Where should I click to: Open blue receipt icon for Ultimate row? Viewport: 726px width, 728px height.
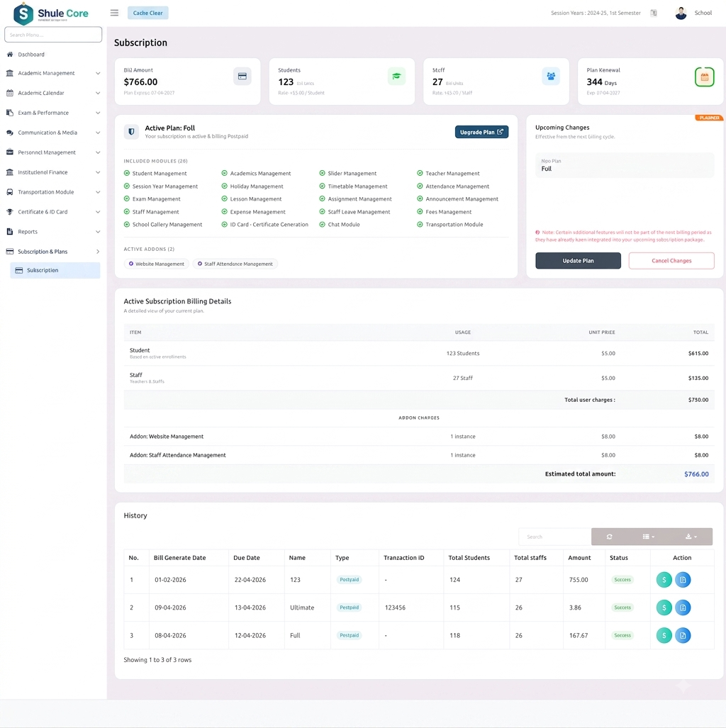click(683, 607)
